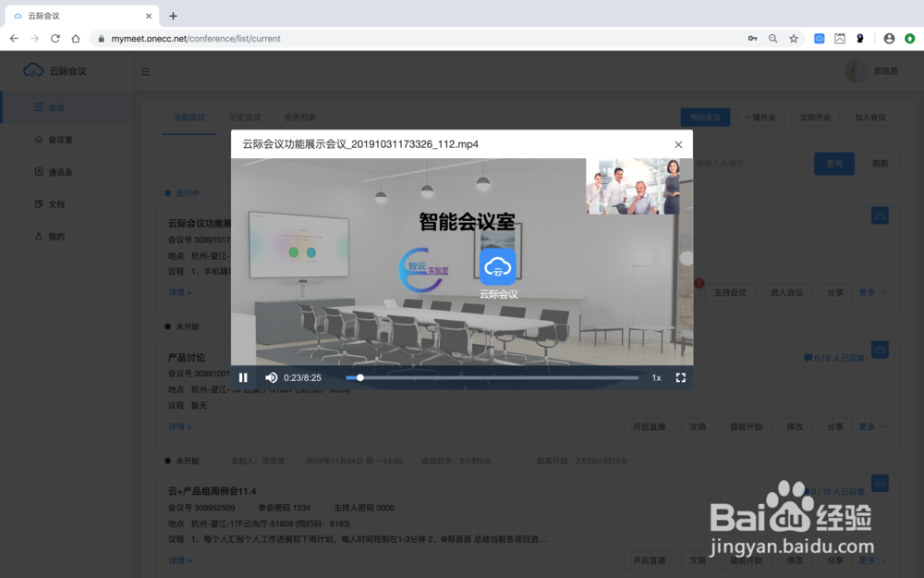Run a search with the 查询 button
924x578 pixels.
(833, 163)
